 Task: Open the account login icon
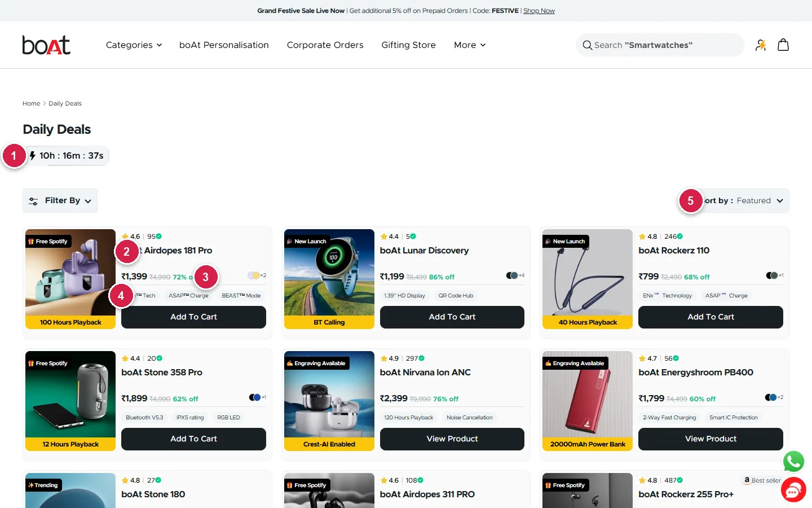coord(761,45)
